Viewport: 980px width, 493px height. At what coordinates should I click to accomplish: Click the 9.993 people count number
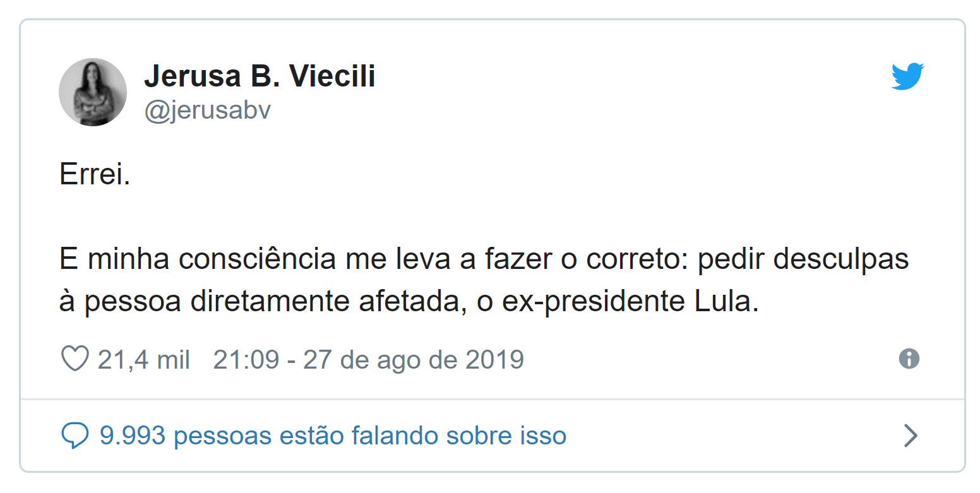(133, 436)
